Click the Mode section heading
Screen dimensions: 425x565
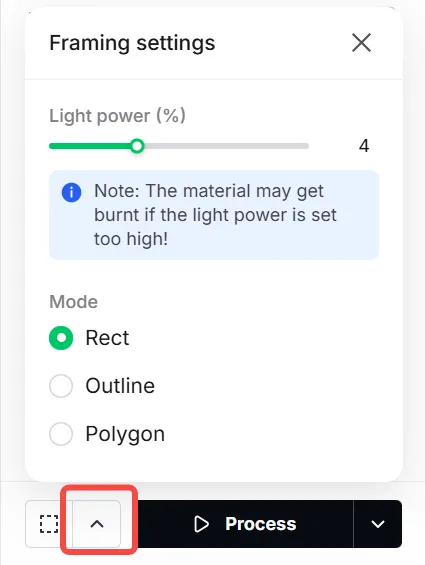74,302
